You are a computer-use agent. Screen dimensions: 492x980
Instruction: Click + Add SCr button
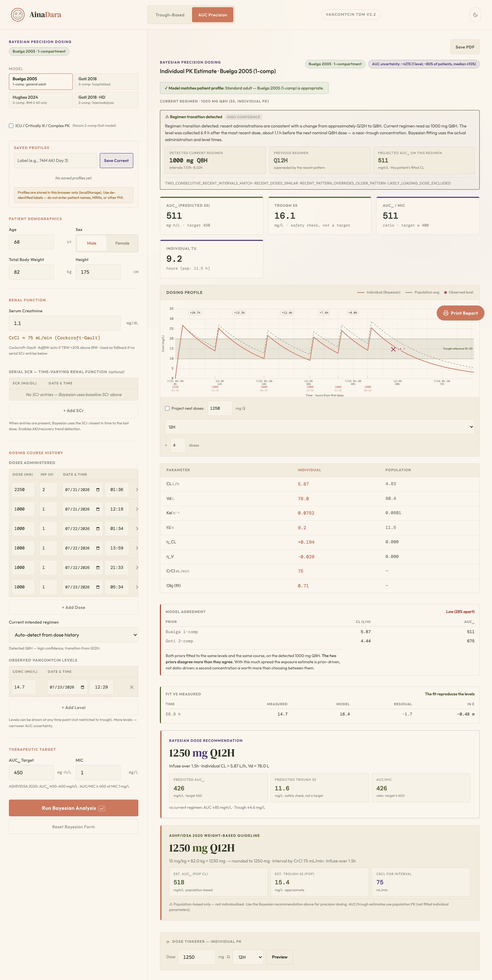[x=73, y=411]
